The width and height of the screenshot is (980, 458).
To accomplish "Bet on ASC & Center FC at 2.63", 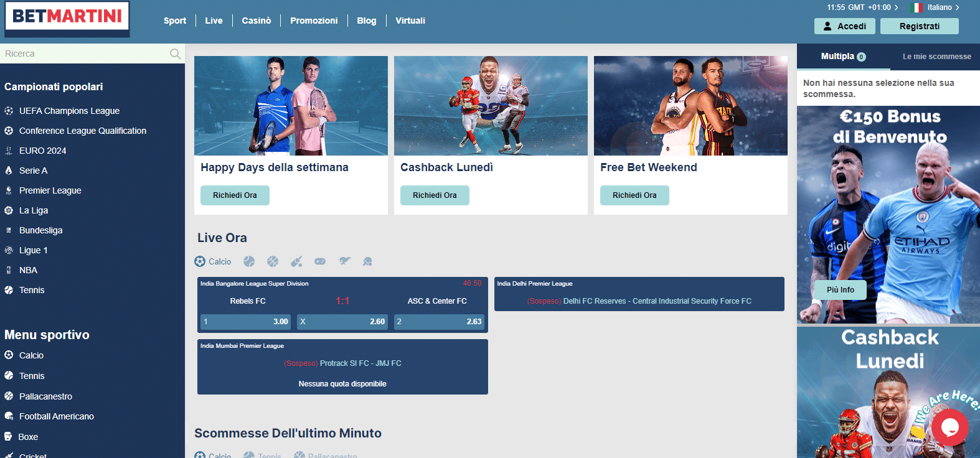I will point(440,322).
